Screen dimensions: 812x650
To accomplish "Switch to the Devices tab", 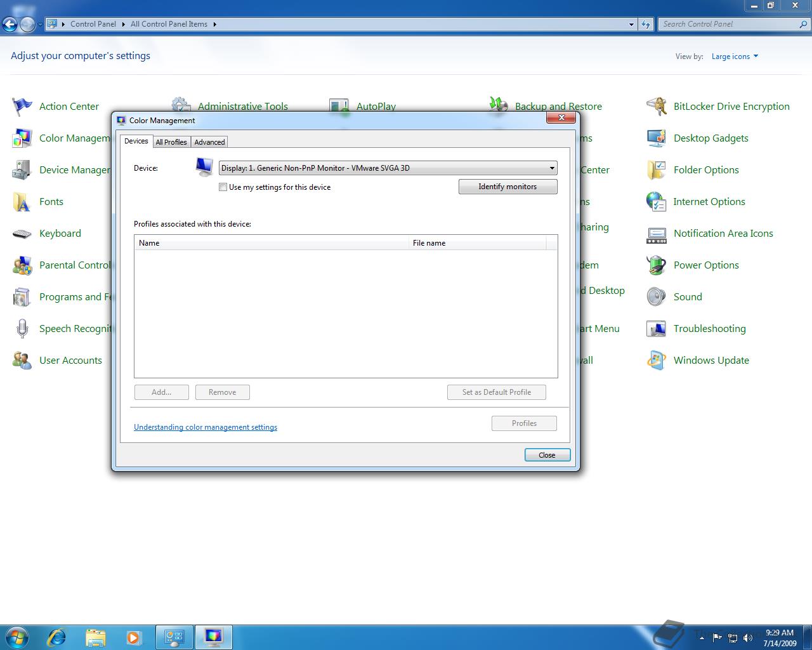I will 136,141.
